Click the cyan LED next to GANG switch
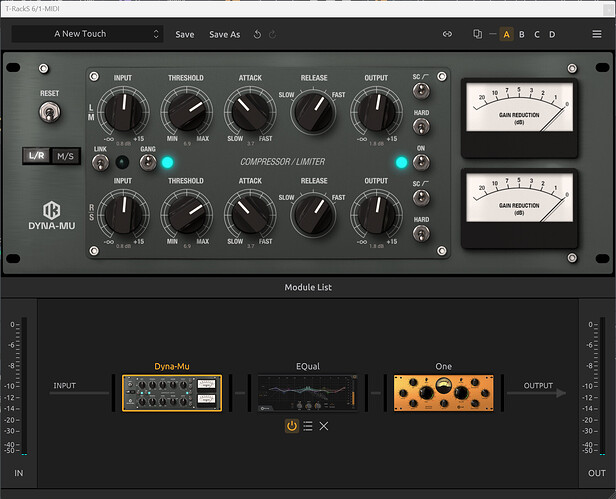The width and height of the screenshot is (616, 499). click(167, 162)
